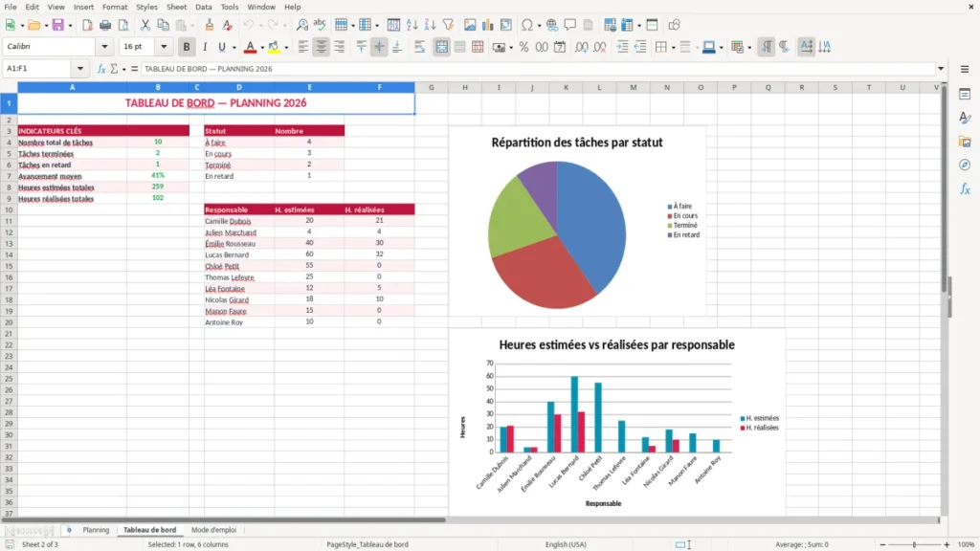Open the sidebar Navigator compass icon
This screenshot has width=980, height=551.
click(965, 165)
